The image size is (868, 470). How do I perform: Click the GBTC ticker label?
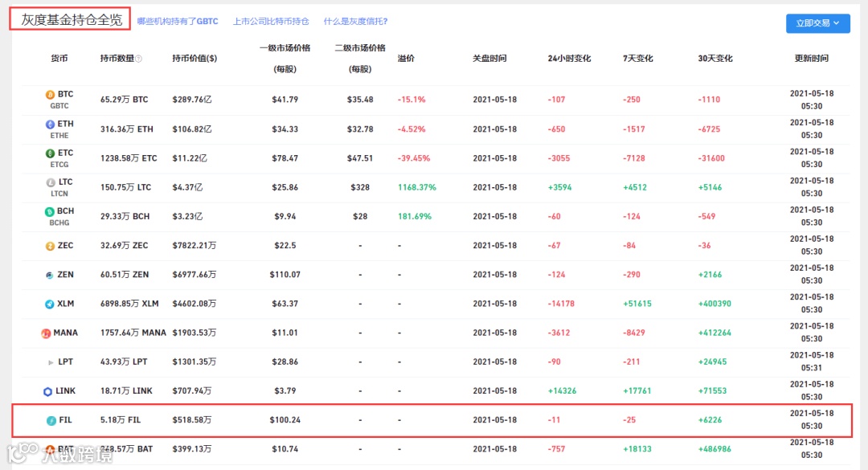[59, 106]
